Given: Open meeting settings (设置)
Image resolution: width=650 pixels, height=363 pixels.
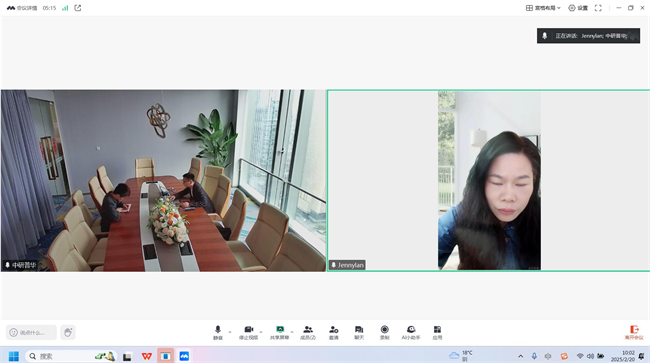Looking at the screenshot, I should pyautogui.click(x=578, y=8).
